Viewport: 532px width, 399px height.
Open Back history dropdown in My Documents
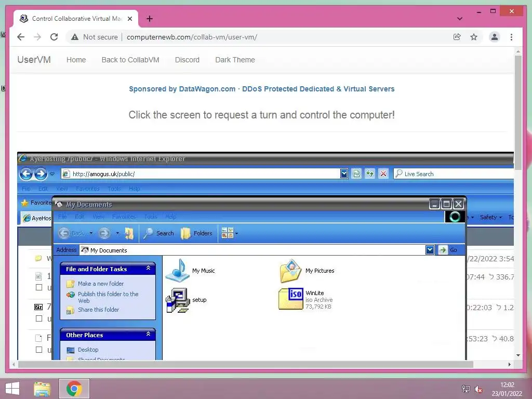91,233
